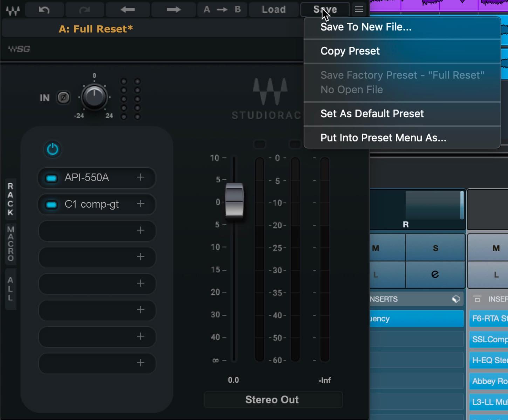Click the highlighted insert ending in uency
The width and height of the screenshot is (508, 420).
[417, 318]
